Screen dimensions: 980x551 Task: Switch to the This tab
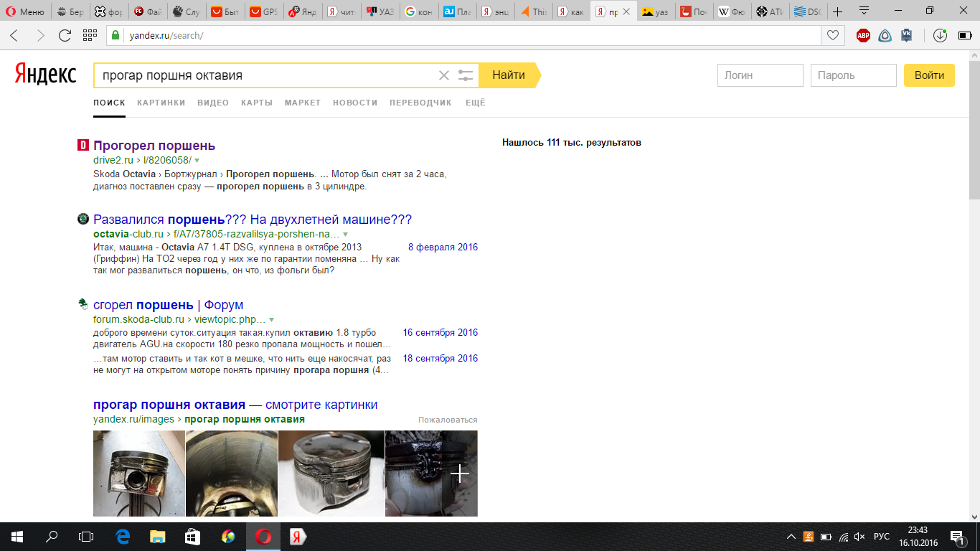click(x=534, y=11)
